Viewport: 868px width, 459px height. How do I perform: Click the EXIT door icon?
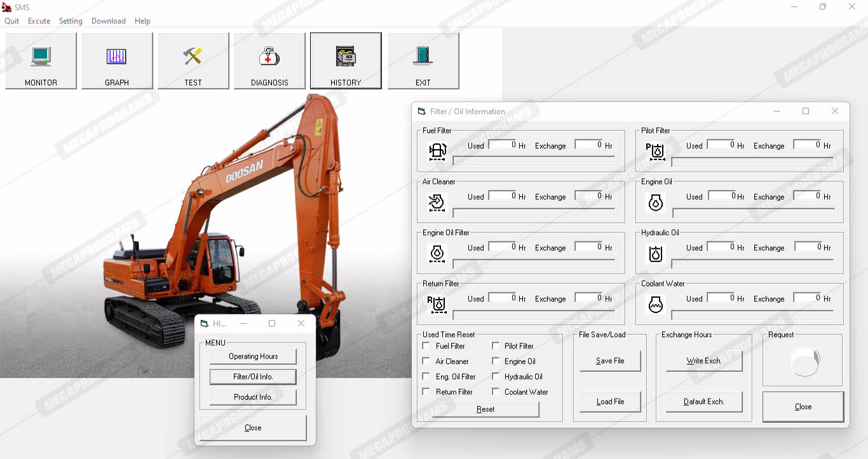(423, 57)
